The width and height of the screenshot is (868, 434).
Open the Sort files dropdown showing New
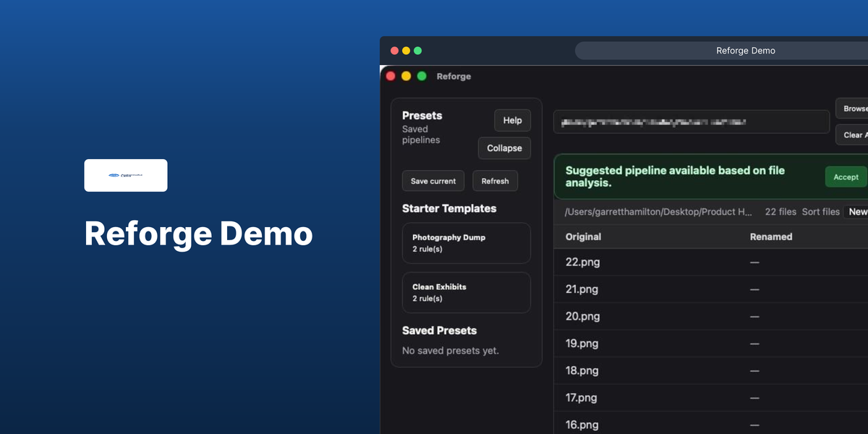point(856,212)
